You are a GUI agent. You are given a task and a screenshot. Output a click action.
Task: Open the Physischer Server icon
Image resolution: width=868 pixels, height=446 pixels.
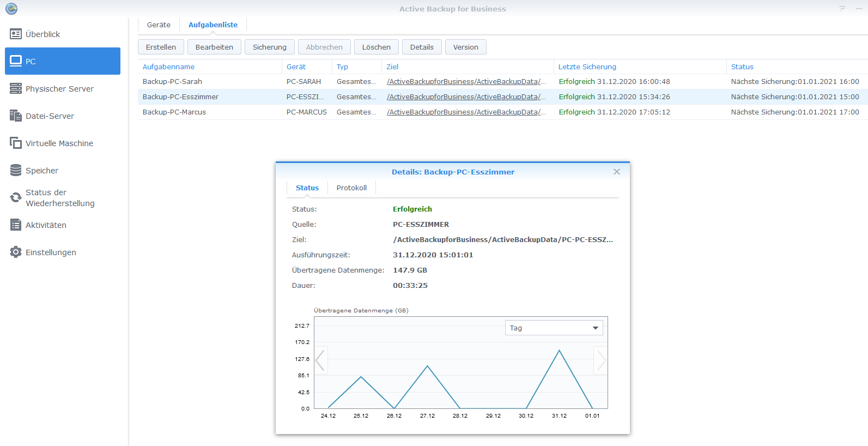click(x=16, y=88)
